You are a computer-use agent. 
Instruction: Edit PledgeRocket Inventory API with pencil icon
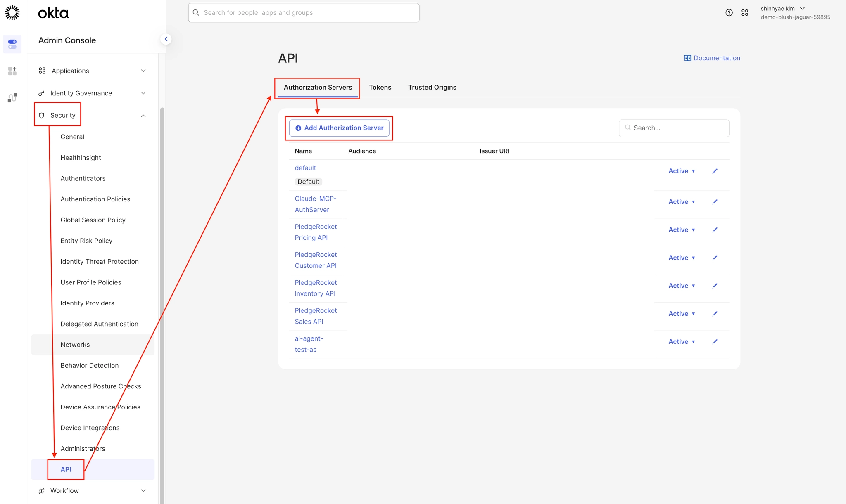tap(715, 286)
